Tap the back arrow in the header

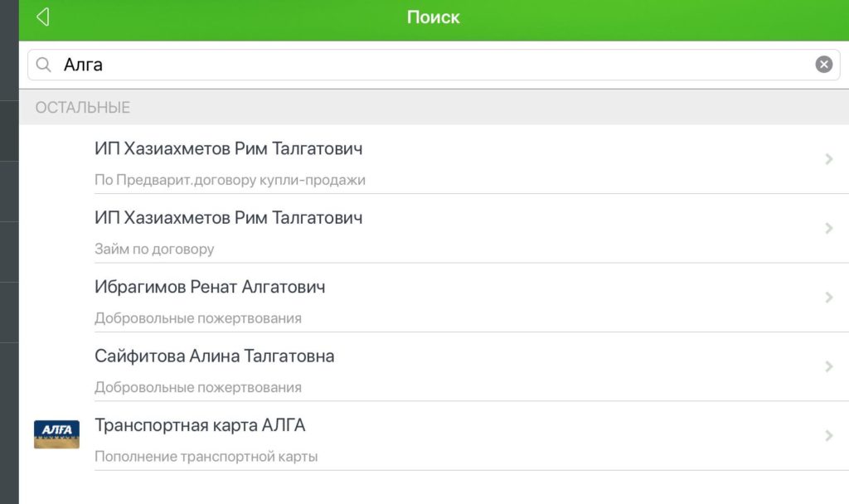(43, 17)
